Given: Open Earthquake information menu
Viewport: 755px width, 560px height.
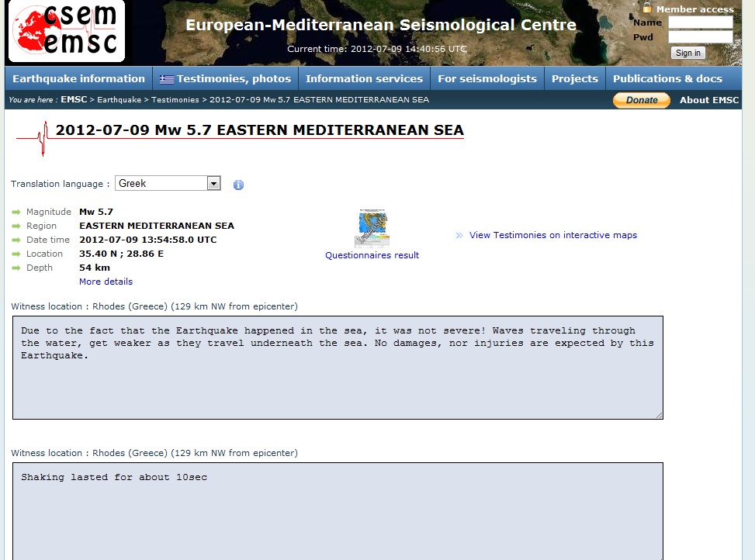Looking at the screenshot, I should (78, 79).
